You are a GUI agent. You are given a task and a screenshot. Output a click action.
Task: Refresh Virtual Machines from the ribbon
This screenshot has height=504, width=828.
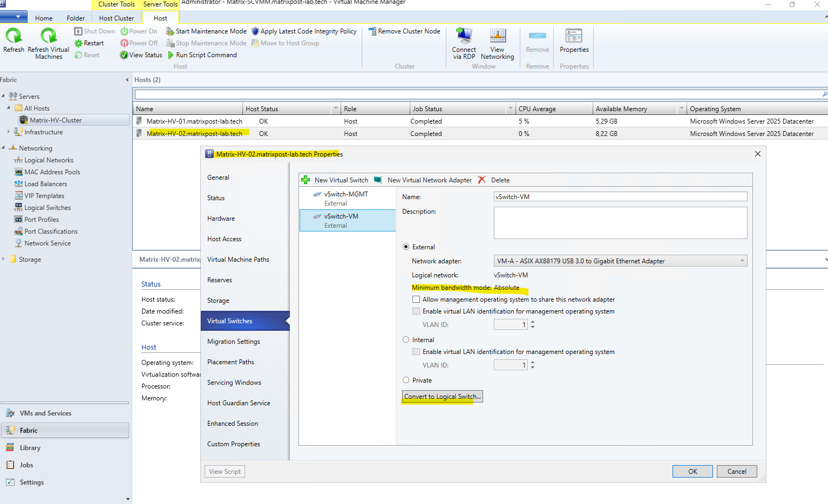[x=49, y=43]
